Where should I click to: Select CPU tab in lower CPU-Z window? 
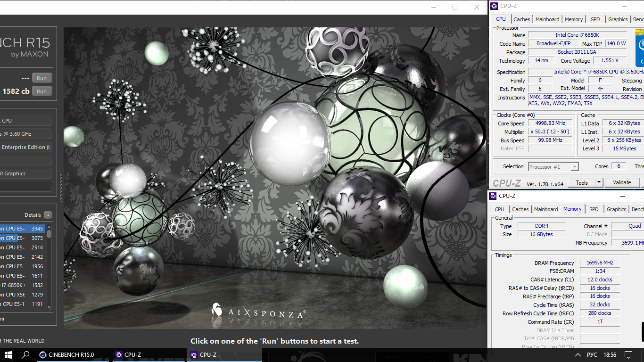click(x=499, y=209)
